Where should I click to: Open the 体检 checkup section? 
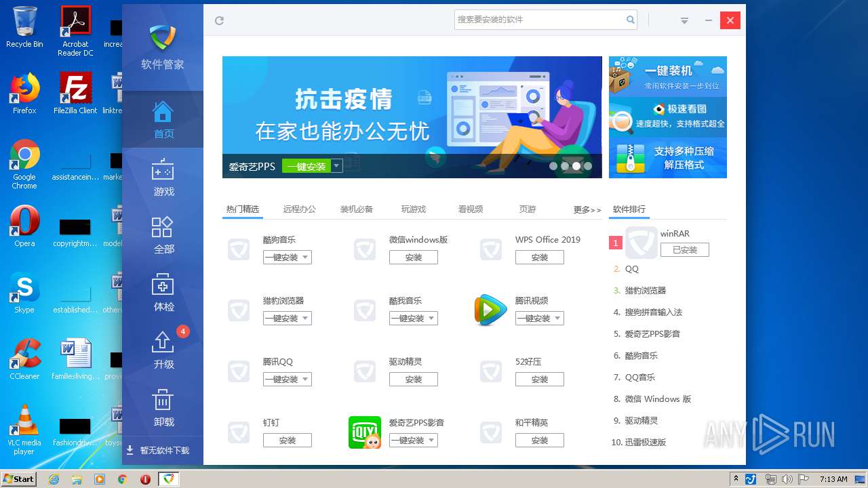[163, 293]
